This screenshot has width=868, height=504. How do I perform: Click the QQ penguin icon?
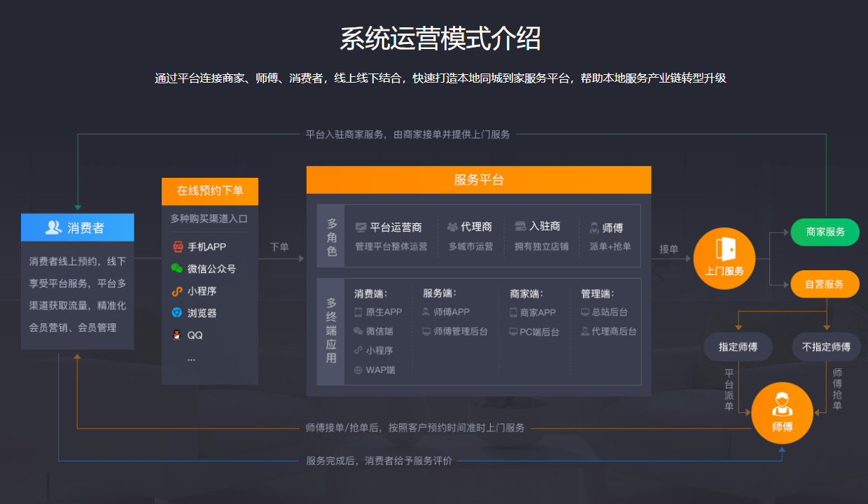(x=177, y=330)
